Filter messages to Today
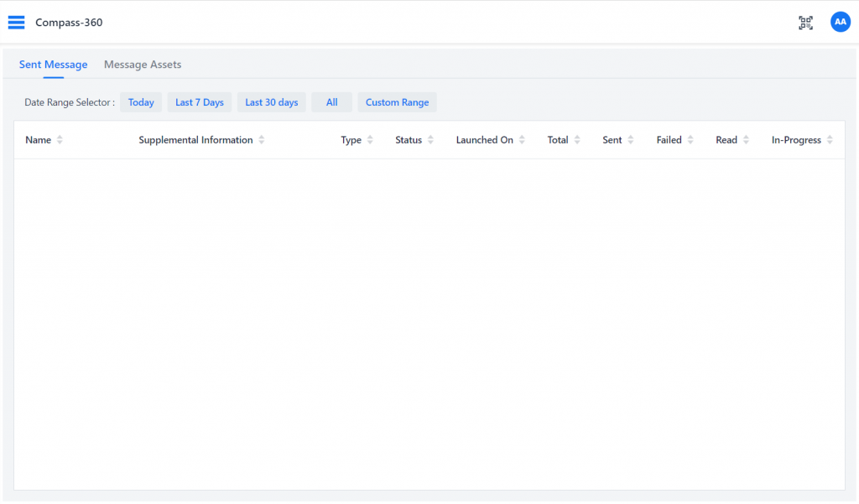The image size is (859, 504). click(x=141, y=102)
